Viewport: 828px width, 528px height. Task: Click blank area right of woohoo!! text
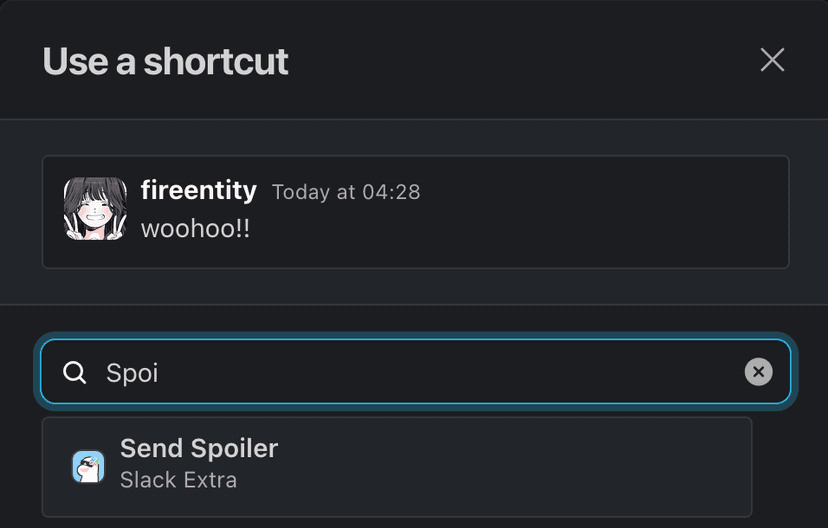500,228
